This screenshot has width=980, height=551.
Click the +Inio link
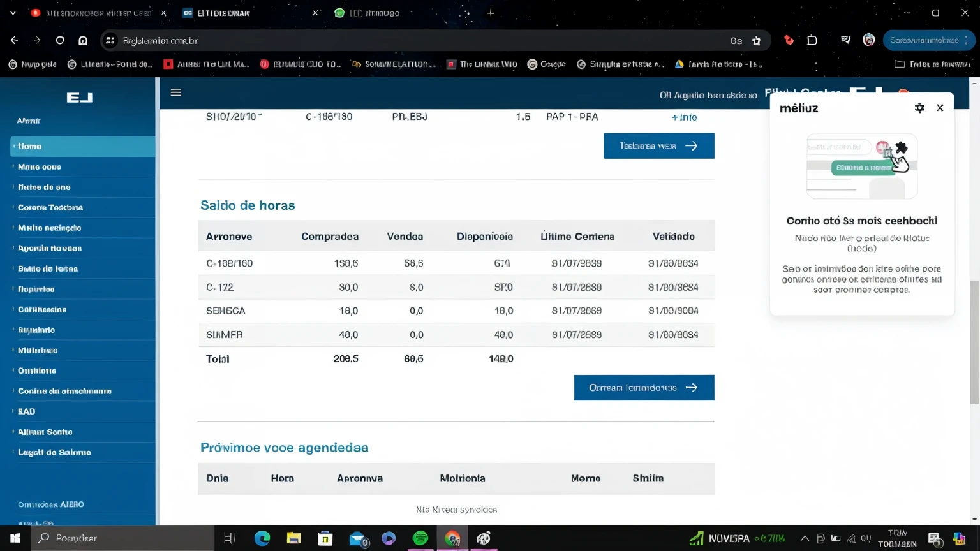coord(684,117)
